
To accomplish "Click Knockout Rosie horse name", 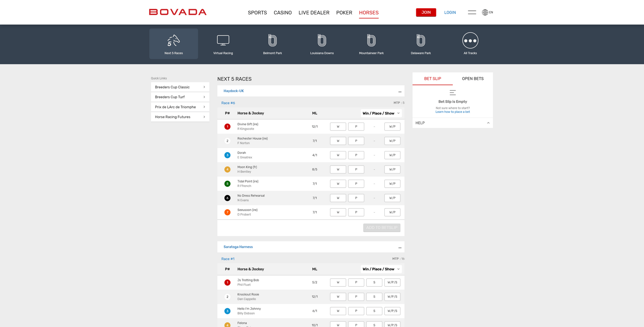I will pos(248,294).
